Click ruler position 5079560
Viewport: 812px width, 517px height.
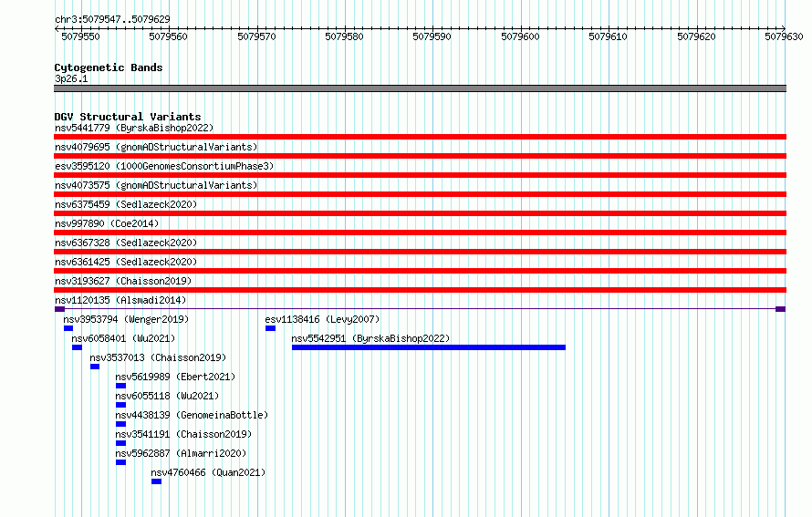coord(168,36)
